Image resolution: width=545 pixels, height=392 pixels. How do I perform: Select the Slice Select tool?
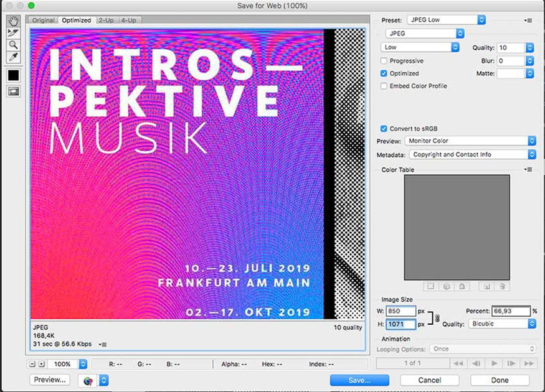point(13,32)
